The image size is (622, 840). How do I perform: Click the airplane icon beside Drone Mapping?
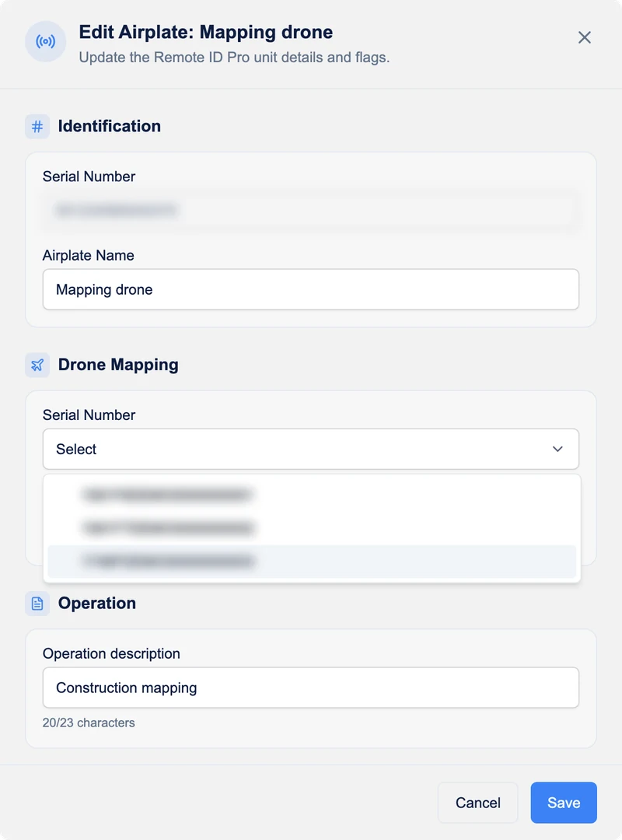37,365
